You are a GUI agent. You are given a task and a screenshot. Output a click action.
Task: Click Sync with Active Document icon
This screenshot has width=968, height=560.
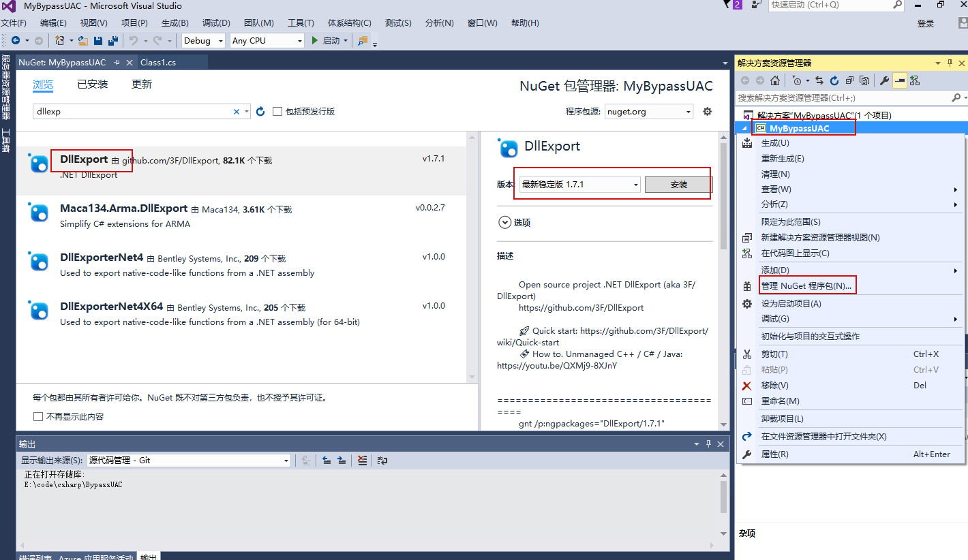point(819,80)
